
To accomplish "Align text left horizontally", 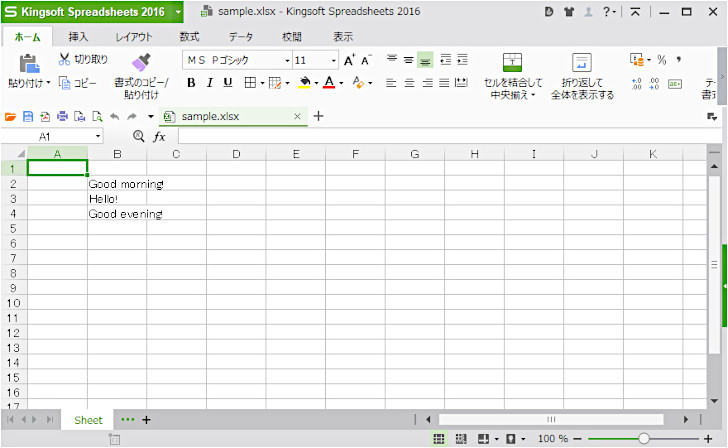I will pos(391,83).
